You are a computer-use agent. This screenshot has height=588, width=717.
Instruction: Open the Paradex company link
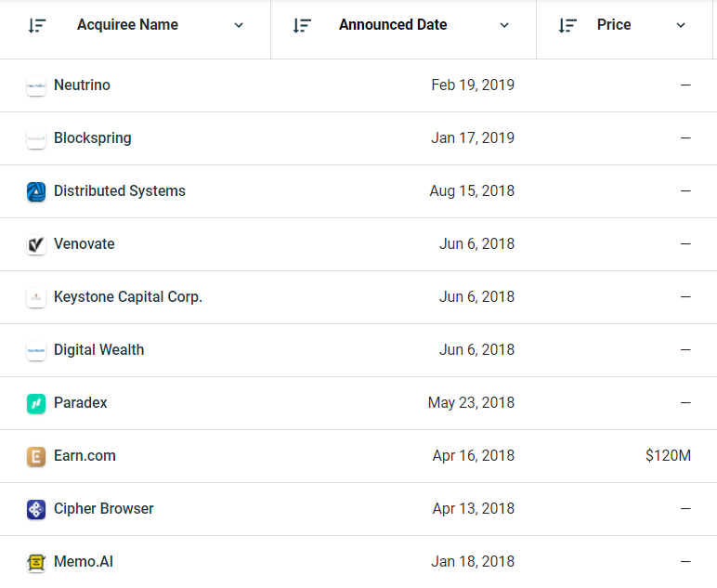tap(81, 403)
